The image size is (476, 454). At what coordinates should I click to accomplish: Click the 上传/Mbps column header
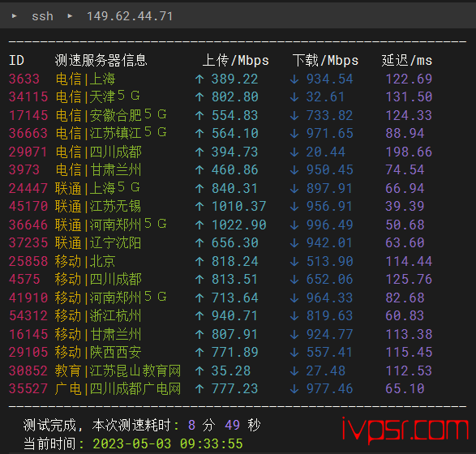click(x=236, y=60)
